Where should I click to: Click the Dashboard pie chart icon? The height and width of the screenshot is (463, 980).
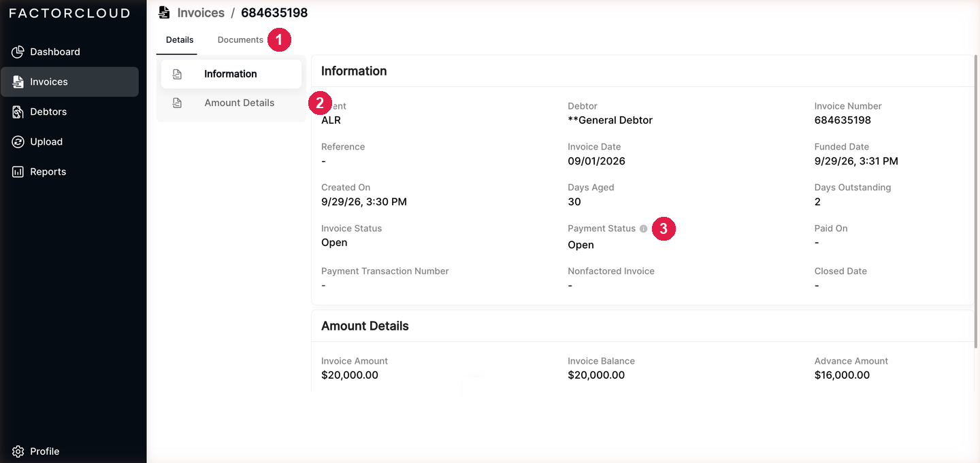tap(18, 52)
